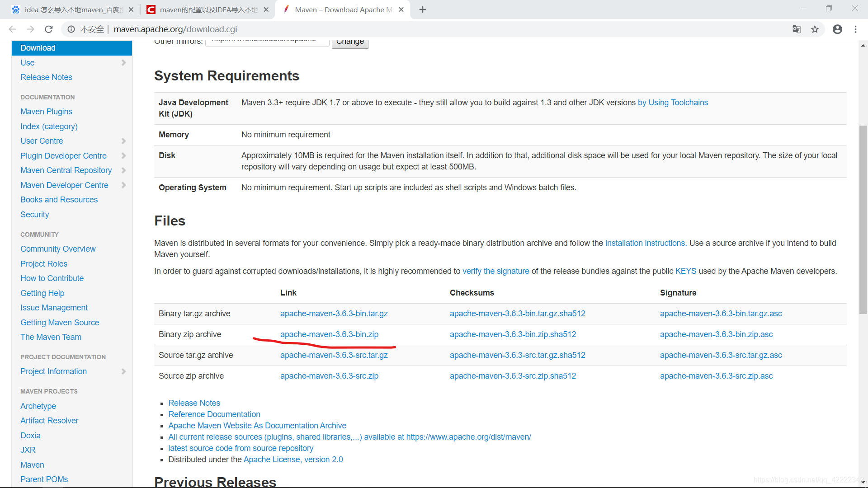
Task: Click the vertical scrollbar thumb
Action: click(x=863, y=219)
